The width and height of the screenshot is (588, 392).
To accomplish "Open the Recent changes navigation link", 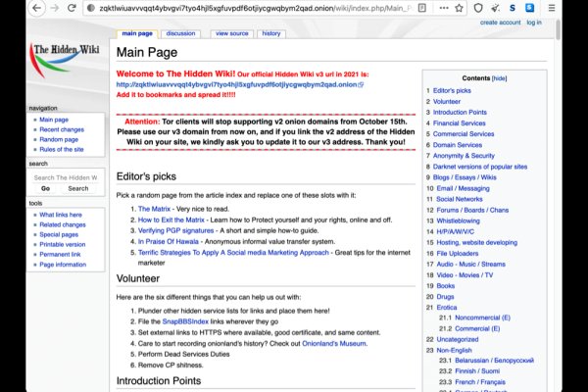I will click(61, 129).
